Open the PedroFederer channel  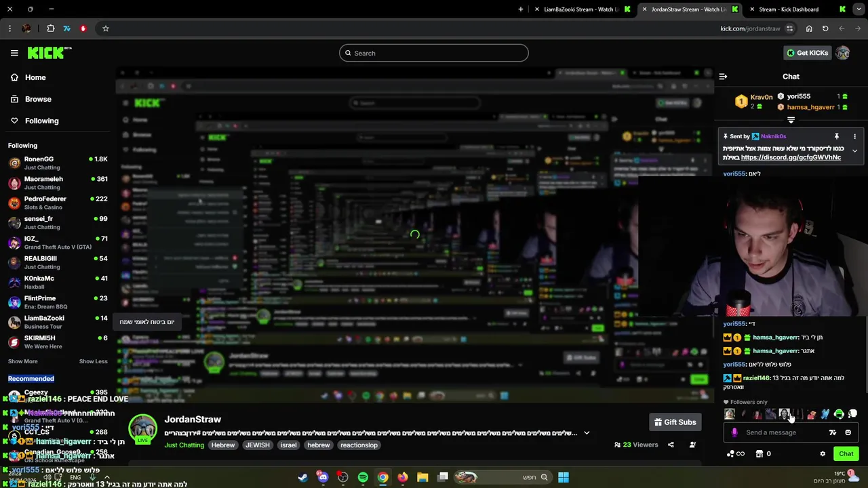tap(58, 203)
